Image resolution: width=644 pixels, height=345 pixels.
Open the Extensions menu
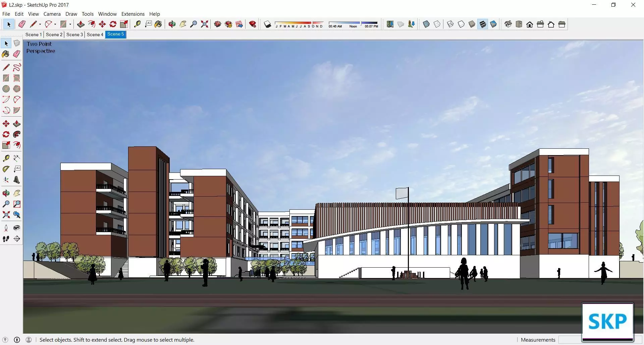click(133, 14)
